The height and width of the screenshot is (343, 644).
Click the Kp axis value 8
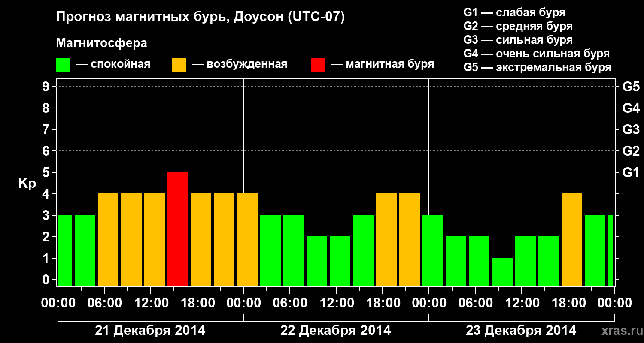tap(47, 108)
